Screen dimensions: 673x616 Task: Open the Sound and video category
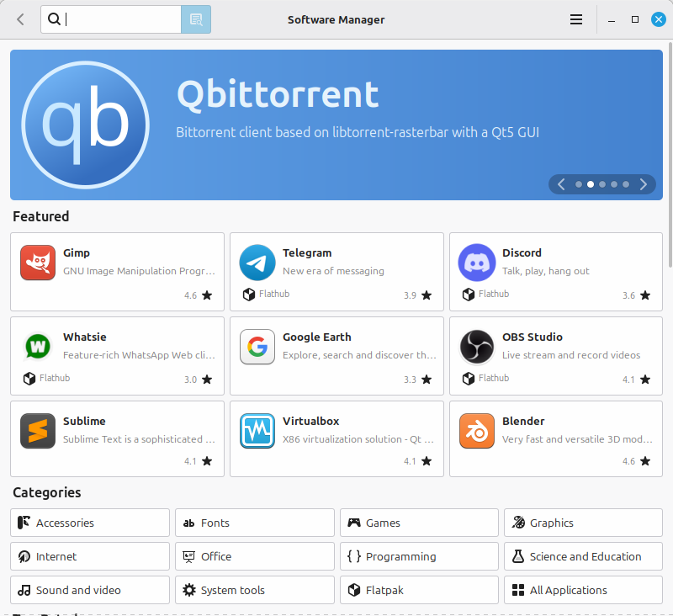90,590
